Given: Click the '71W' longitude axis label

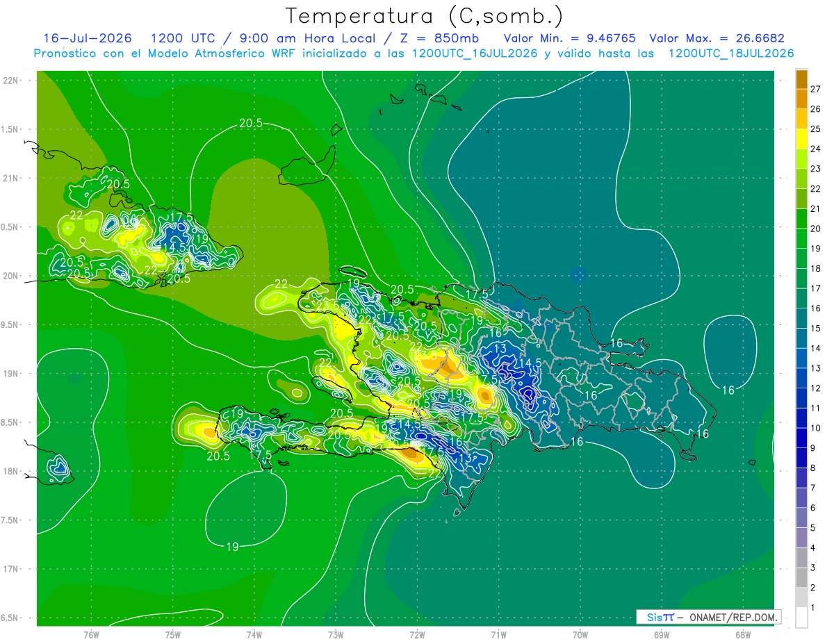Looking at the screenshot, I should coord(498,635).
